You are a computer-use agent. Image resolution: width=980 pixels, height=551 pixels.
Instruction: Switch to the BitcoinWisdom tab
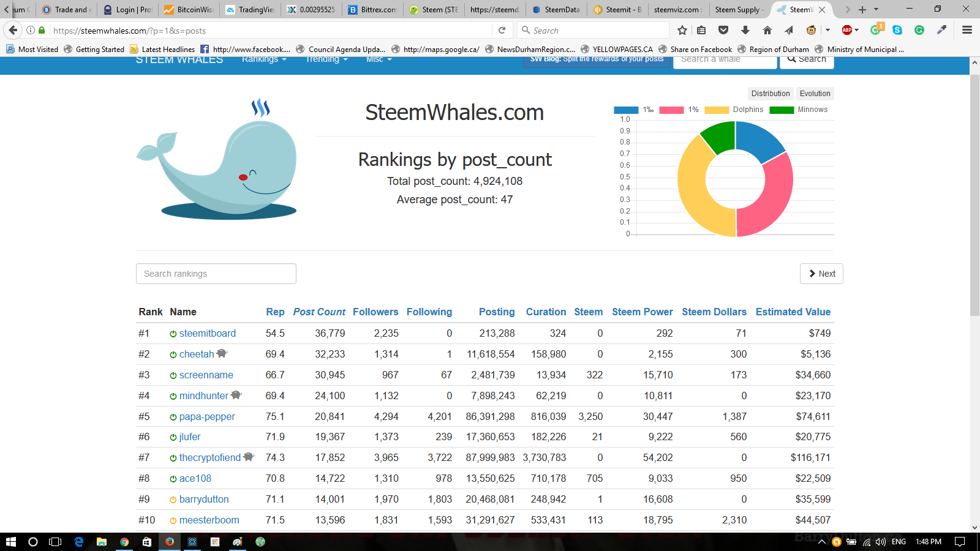pos(189,10)
